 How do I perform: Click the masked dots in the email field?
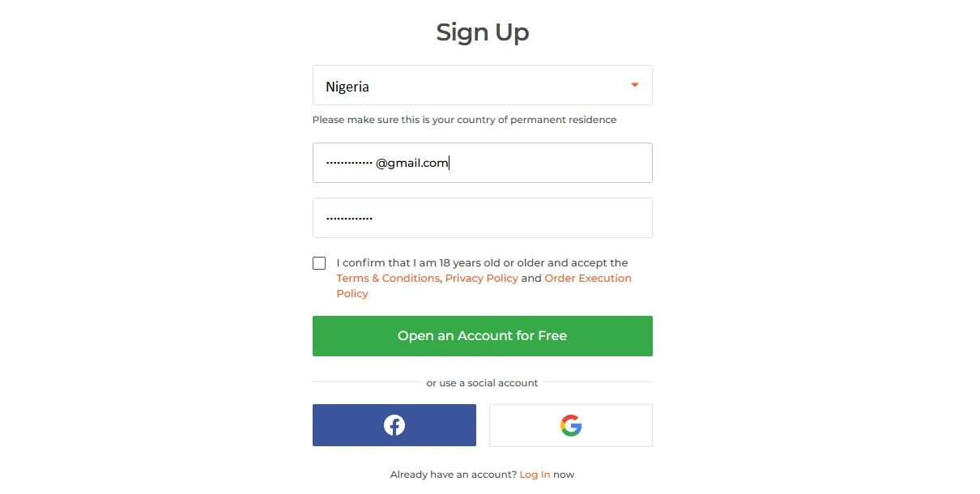point(349,163)
